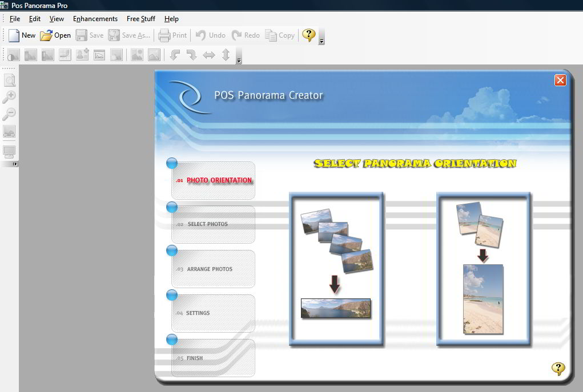Expand the image toolbar overflow options

(239, 60)
